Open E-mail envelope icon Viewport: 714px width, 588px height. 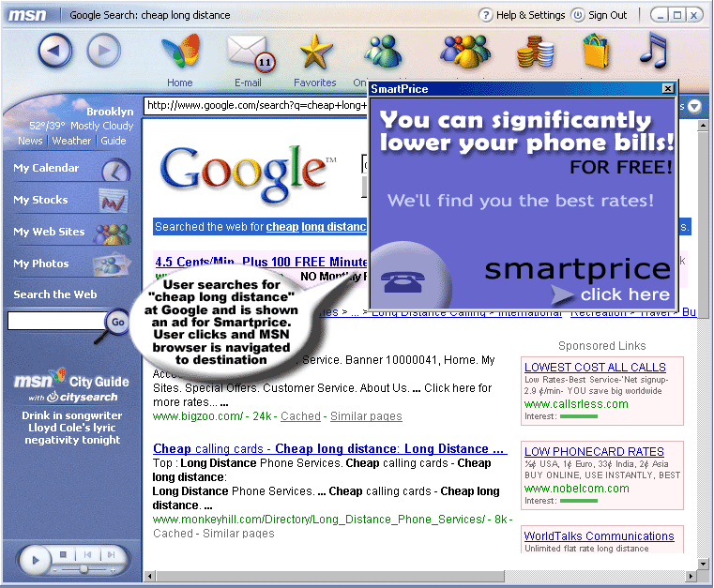coord(251,53)
